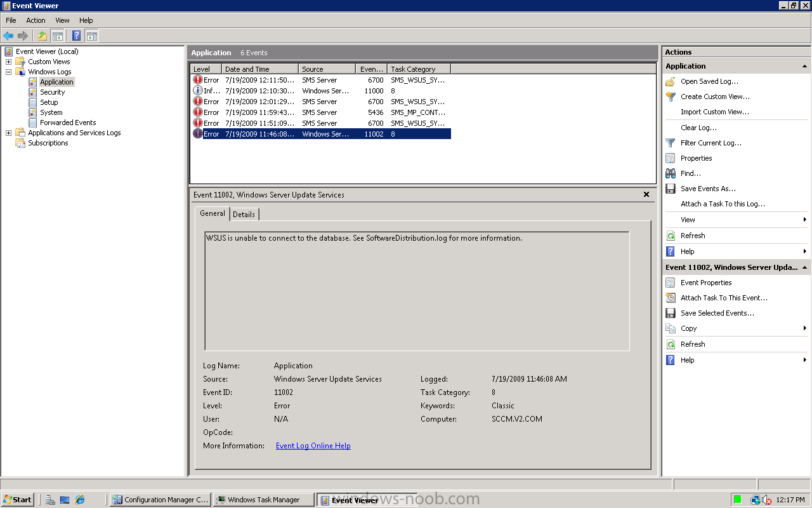
Task: Sort by Level column header
Action: click(x=206, y=69)
